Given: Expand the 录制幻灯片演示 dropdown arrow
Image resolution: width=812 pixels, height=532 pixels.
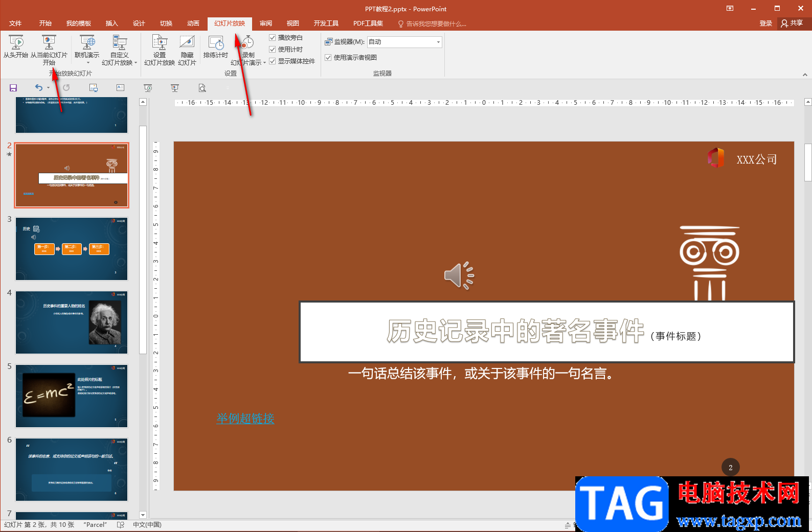Looking at the screenshot, I should (x=264, y=63).
